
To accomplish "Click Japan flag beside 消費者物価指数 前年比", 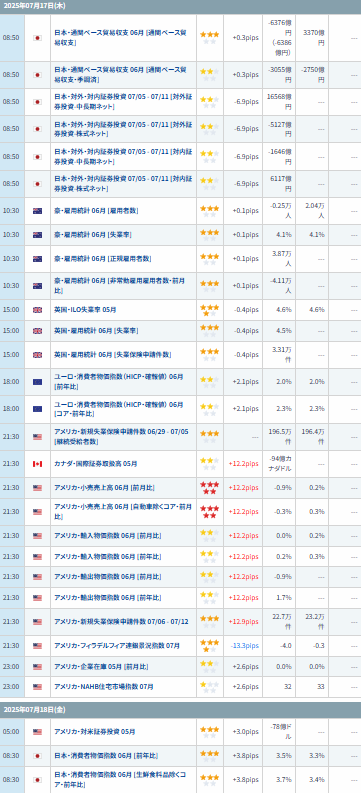I will tap(37, 756).
